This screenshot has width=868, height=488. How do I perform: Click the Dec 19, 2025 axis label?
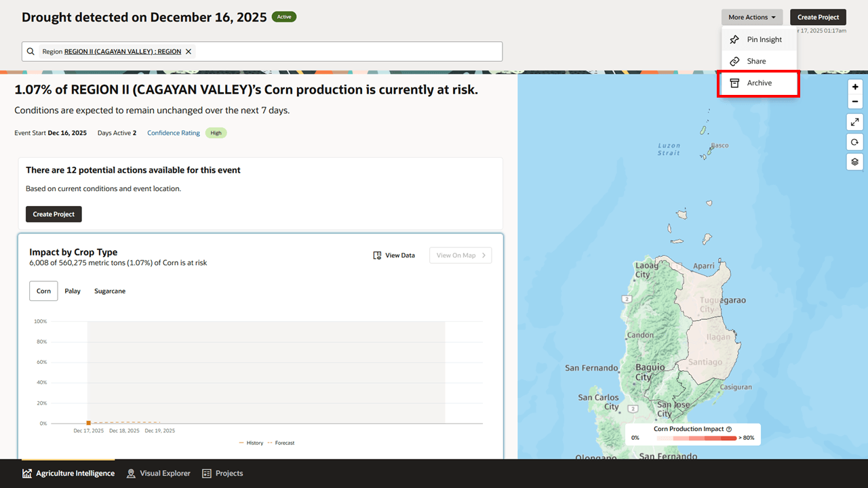click(160, 430)
